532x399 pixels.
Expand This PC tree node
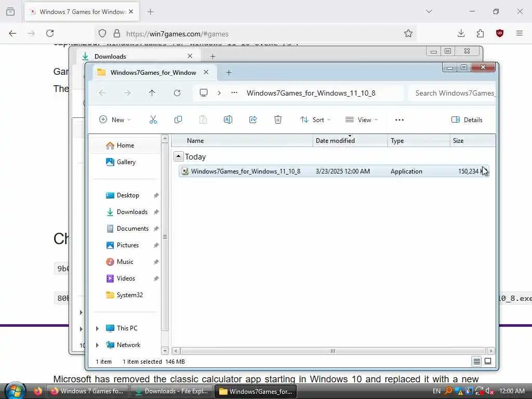97,328
